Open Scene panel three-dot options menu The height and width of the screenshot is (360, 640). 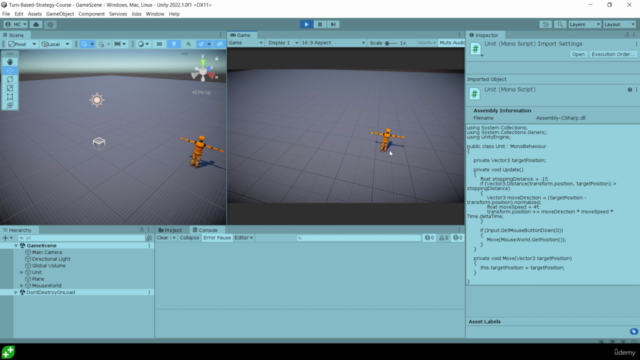pyautogui.click(x=220, y=35)
